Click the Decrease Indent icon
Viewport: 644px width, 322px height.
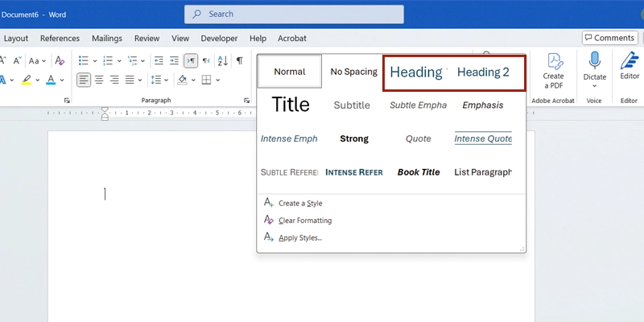click(x=159, y=60)
